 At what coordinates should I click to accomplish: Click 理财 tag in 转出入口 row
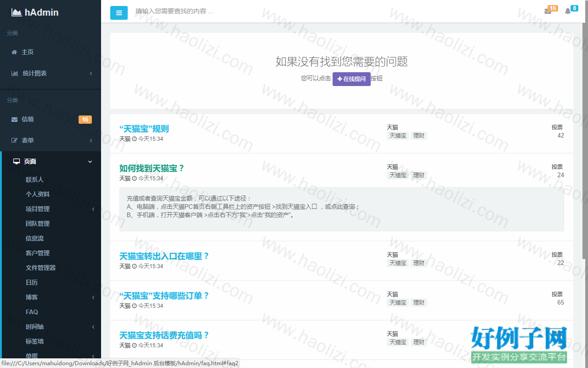tap(419, 263)
